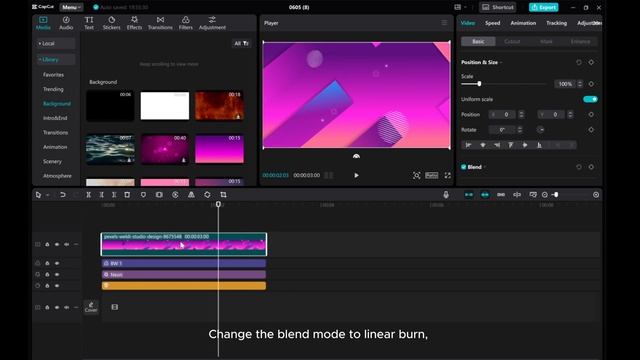
Task: Click the Shortcut button
Action: pyautogui.click(x=498, y=7)
